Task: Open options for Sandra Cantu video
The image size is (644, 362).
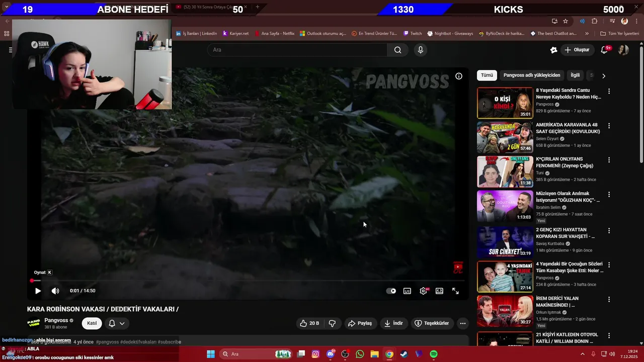Action: coord(609,92)
